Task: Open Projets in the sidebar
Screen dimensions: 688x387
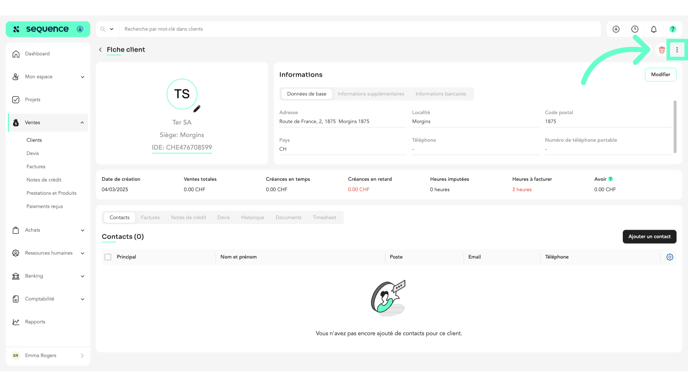Action: [x=32, y=100]
